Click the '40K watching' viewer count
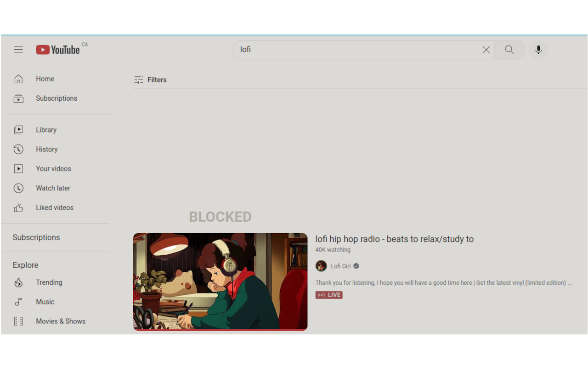 [333, 250]
